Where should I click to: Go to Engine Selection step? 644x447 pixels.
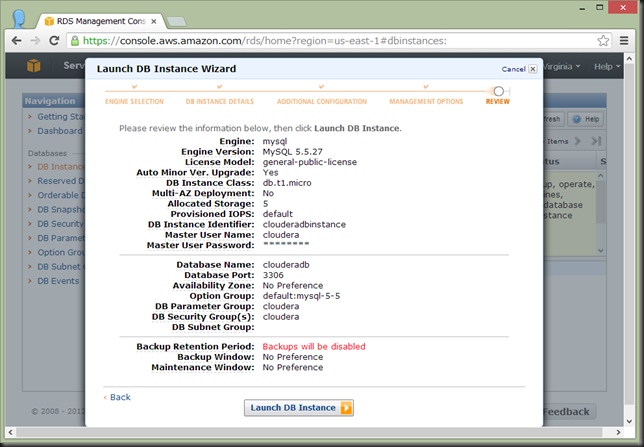pyautogui.click(x=134, y=101)
